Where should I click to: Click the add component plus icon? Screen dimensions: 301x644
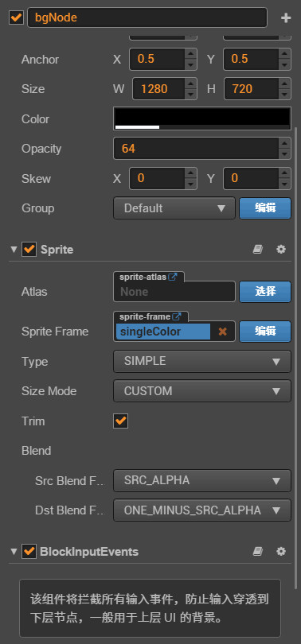[286, 18]
